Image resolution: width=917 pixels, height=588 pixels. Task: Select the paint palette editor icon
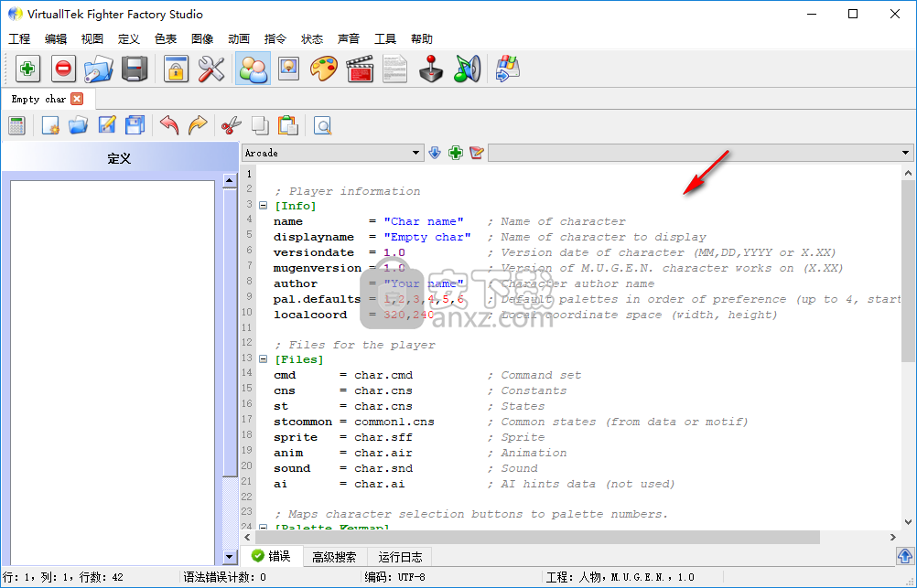point(323,69)
